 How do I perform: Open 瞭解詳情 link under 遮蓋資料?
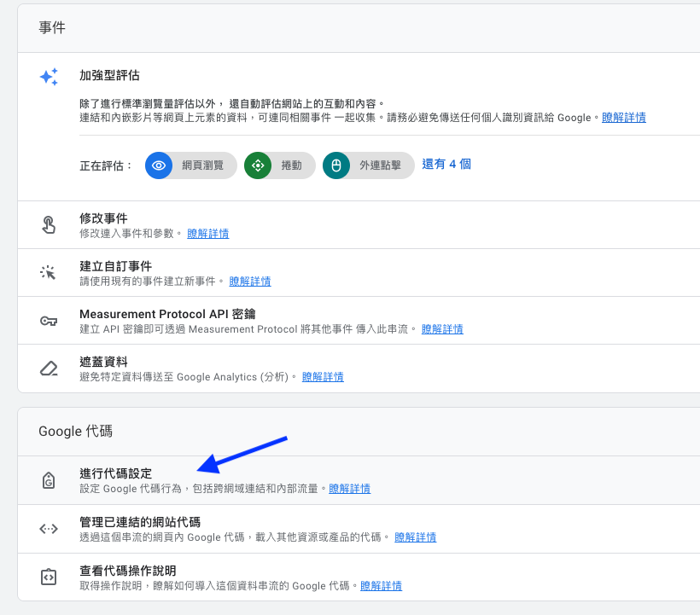[323, 376]
